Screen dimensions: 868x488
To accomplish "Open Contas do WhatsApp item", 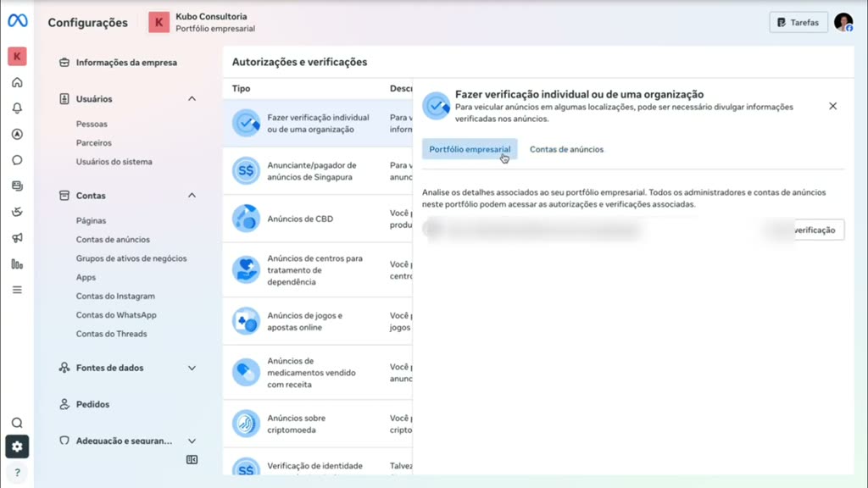I will 116,315.
